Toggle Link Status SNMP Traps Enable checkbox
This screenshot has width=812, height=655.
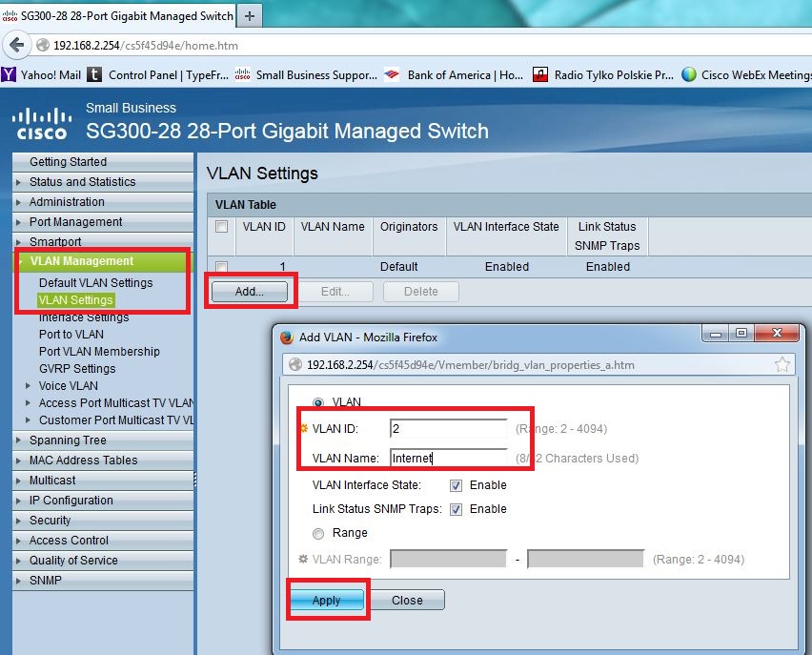click(456, 509)
